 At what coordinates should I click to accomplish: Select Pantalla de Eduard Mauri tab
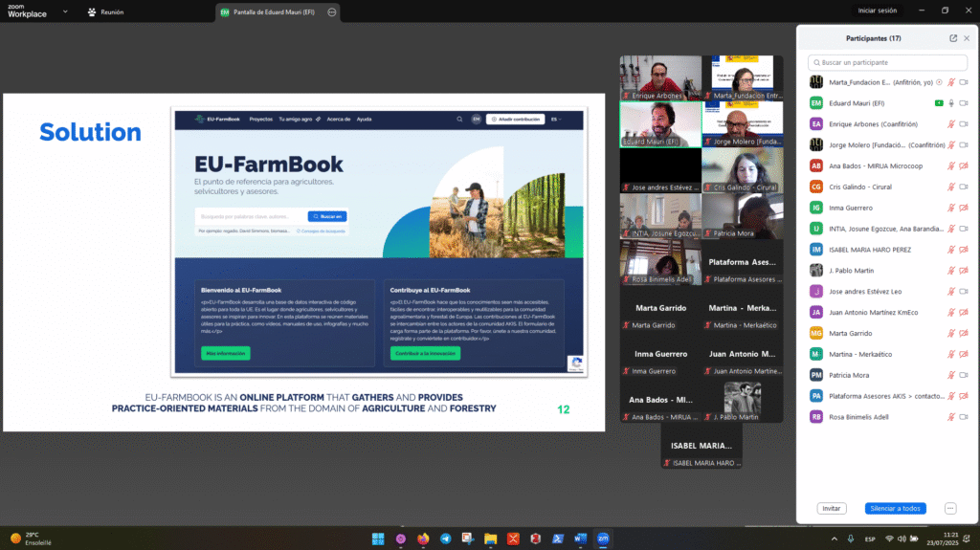(x=274, y=11)
